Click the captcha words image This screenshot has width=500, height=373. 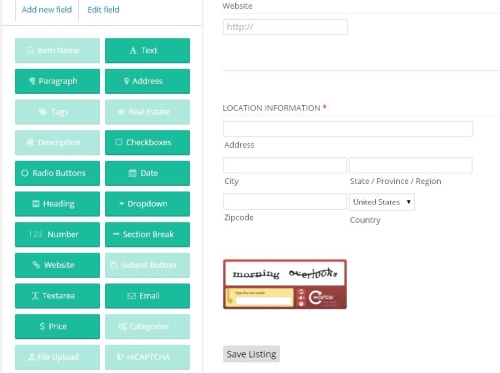(x=285, y=273)
